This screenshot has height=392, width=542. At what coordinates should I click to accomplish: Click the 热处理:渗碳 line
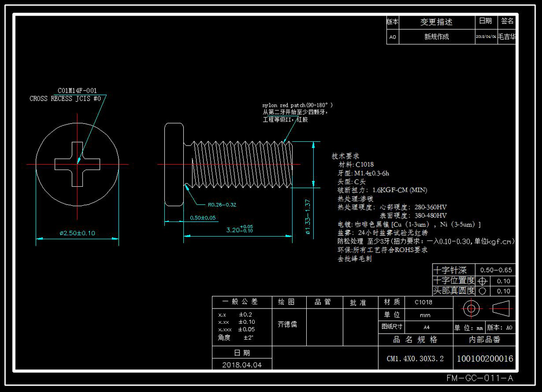pyautogui.click(x=356, y=199)
